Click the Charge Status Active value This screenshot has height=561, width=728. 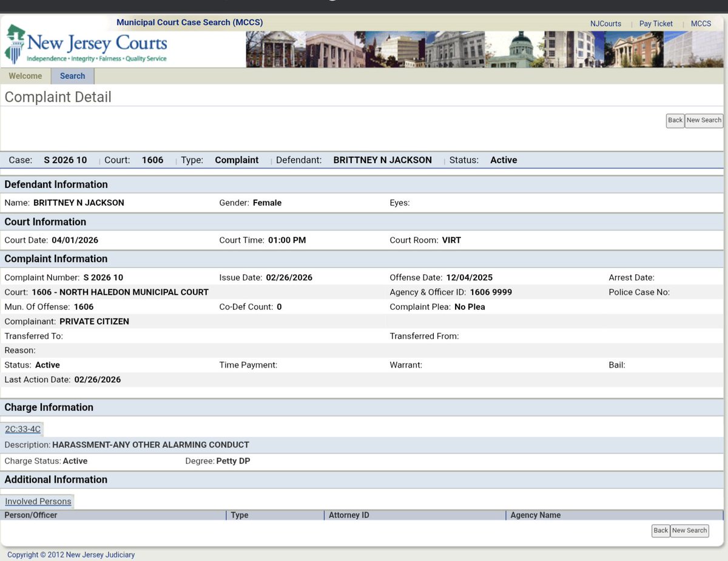coord(75,461)
